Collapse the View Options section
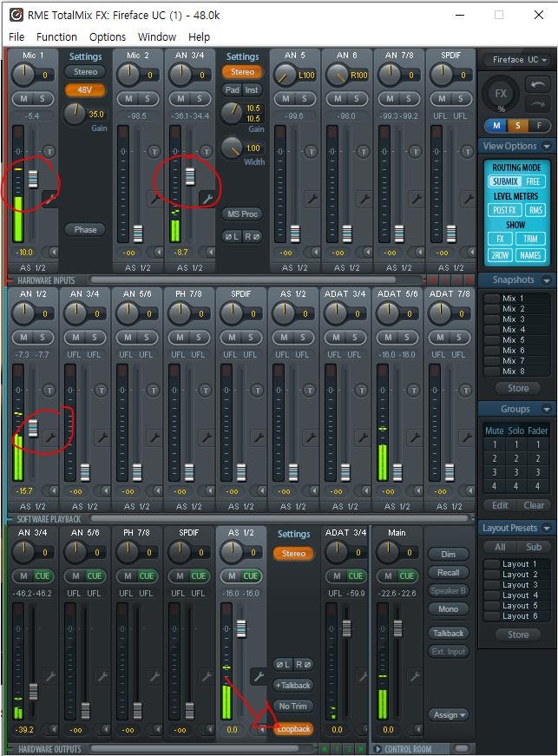The width and height of the screenshot is (558, 756). [547, 146]
